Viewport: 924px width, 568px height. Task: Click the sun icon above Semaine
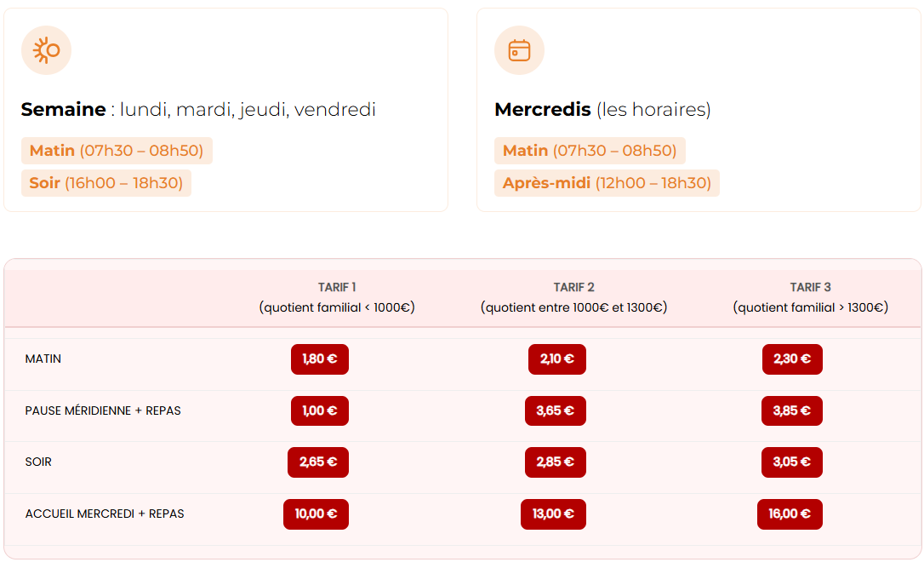pos(46,50)
